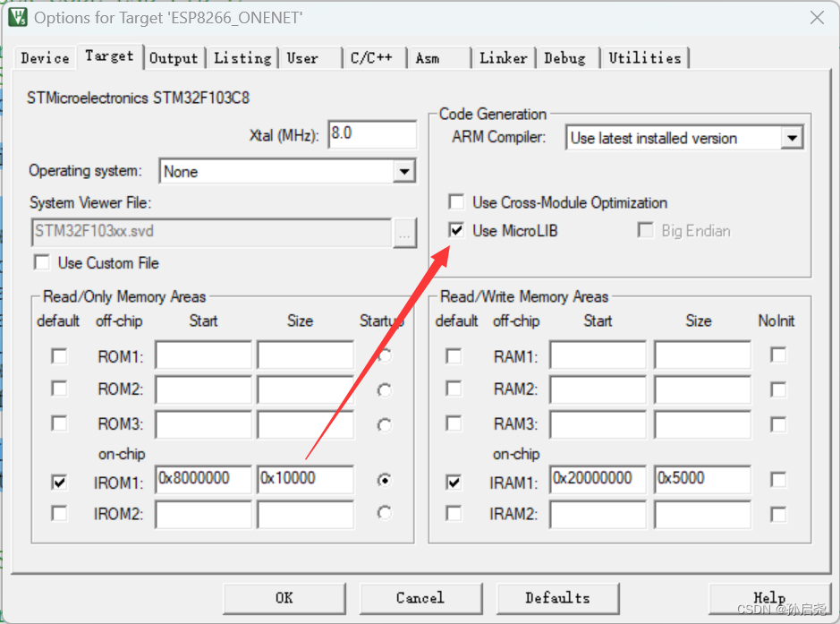Select the IROM2 Startup radio button
This screenshot has height=624, width=840.
[x=384, y=513]
